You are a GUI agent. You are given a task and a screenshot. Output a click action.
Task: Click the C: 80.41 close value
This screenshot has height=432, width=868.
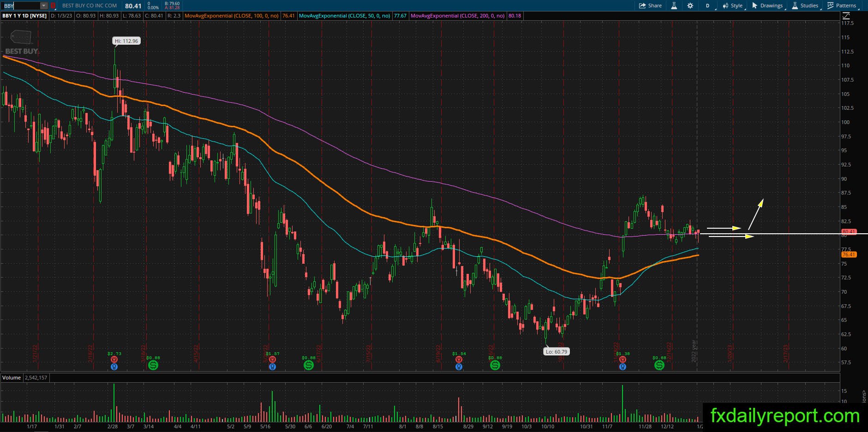click(x=154, y=16)
